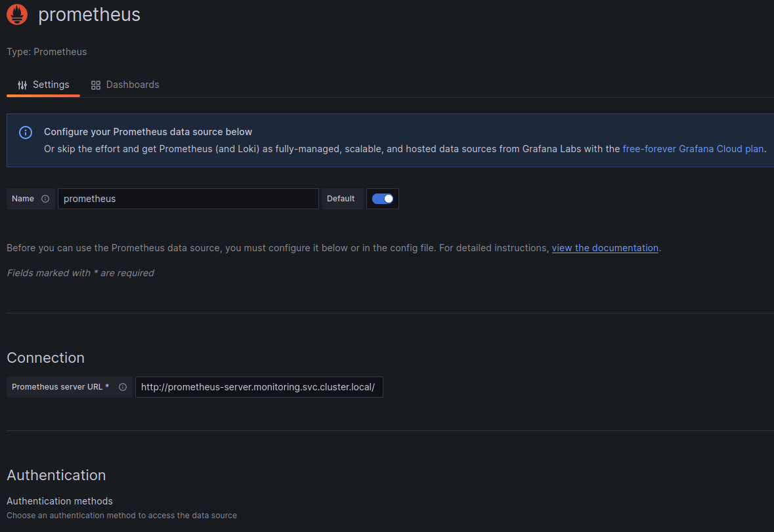Click the Connection section heading
Image resolution: width=774 pixels, height=532 pixels.
coord(45,358)
